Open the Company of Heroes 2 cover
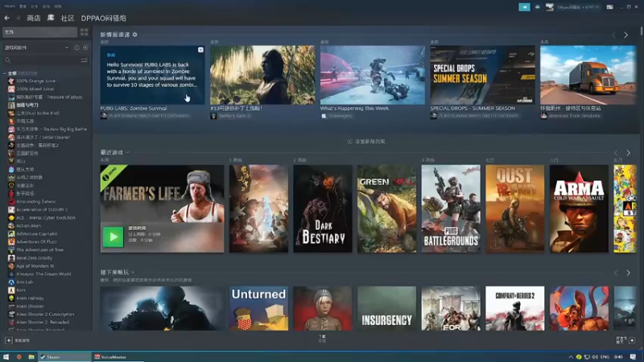The width and height of the screenshot is (644, 362). [515, 309]
